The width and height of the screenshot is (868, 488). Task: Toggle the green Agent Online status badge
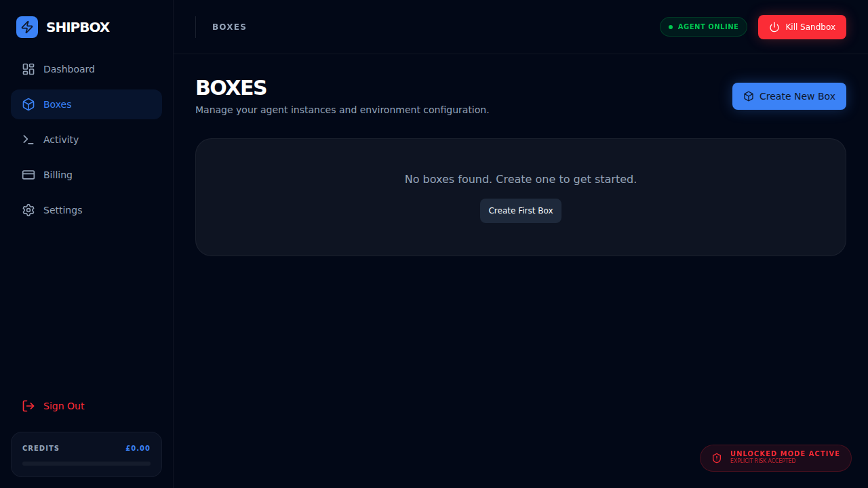coord(703,26)
